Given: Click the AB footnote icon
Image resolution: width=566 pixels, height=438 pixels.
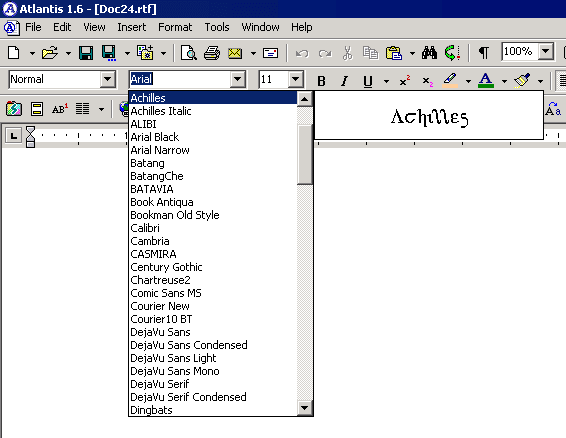Looking at the screenshot, I should (x=60, y=109).
